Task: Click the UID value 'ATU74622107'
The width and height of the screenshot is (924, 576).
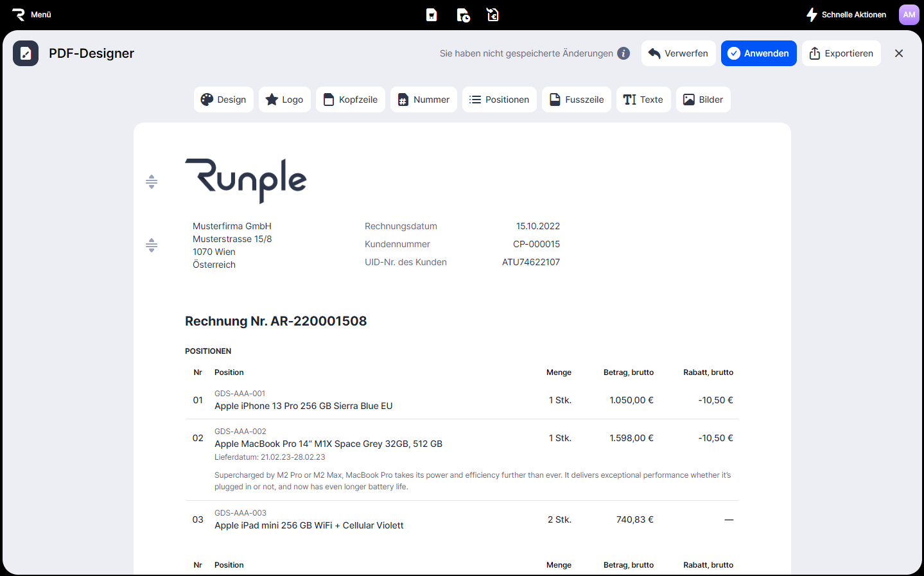Action: 531,262
